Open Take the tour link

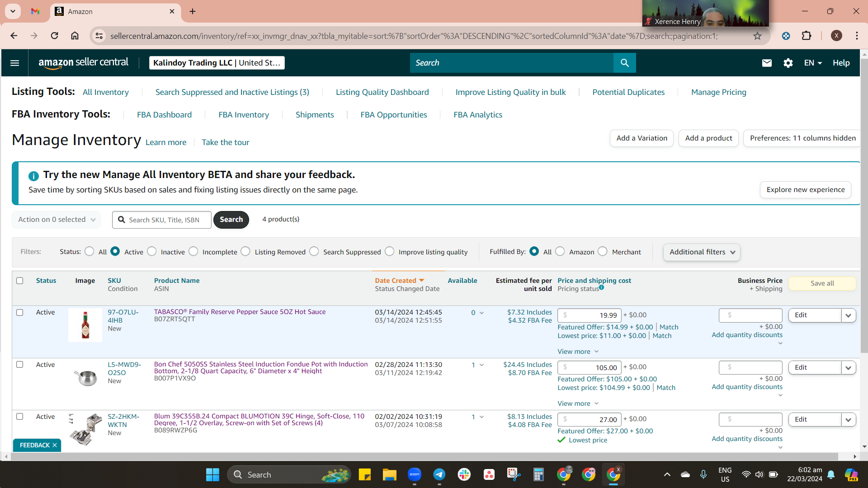tap(226, 142)
